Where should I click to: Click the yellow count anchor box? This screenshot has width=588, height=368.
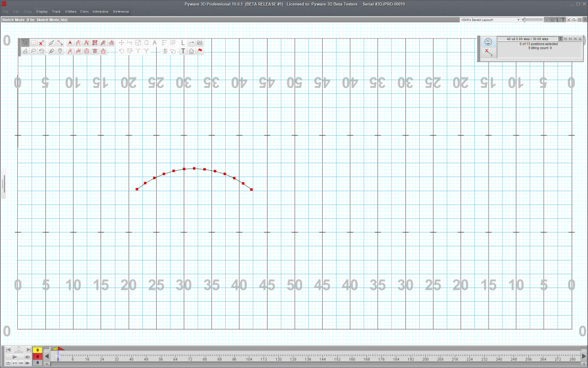[37, 350]
